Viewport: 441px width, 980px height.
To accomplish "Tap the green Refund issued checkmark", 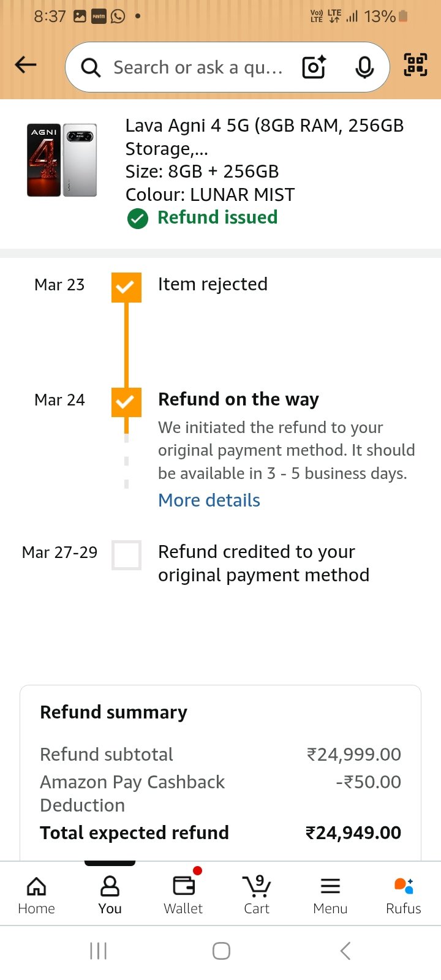I will pos(138,218).
